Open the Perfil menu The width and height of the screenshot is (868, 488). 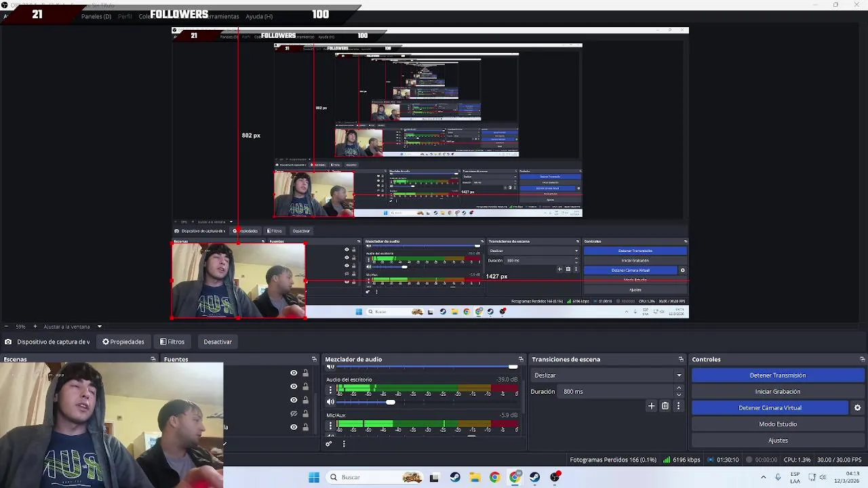[125, 16]
